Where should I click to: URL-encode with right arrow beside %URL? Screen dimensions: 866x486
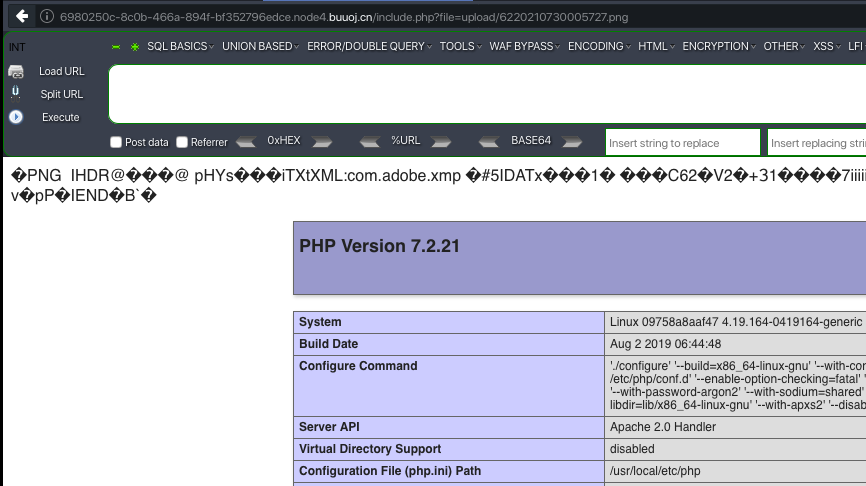click(x=441, y=142)
